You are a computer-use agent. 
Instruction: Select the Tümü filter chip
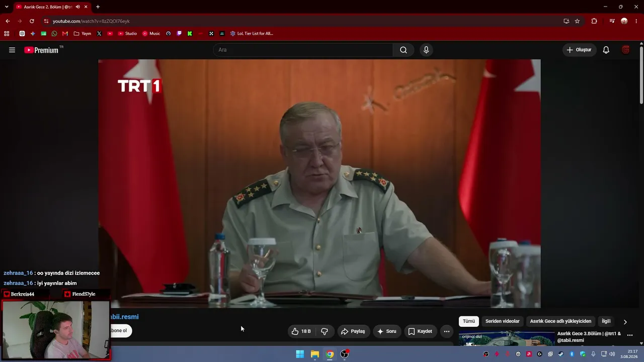468,321
